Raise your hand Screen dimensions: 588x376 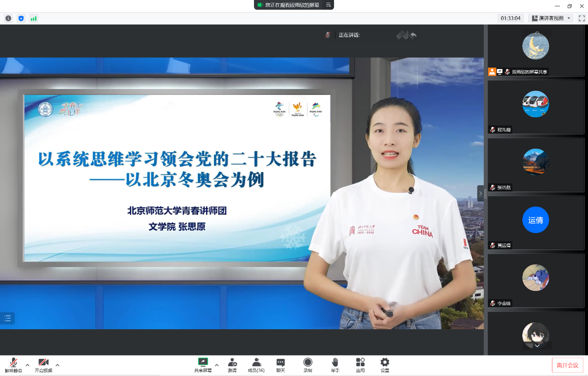334,364
